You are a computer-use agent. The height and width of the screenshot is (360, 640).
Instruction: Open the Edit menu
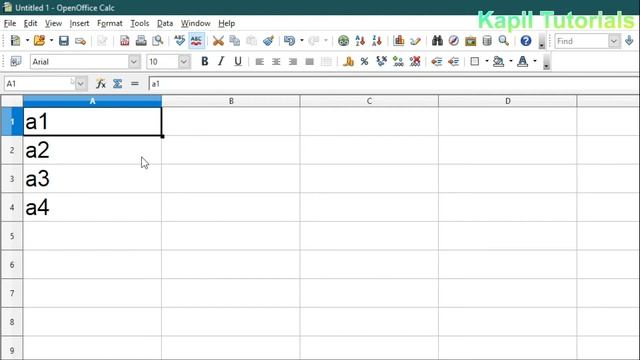tap(30, 23)
